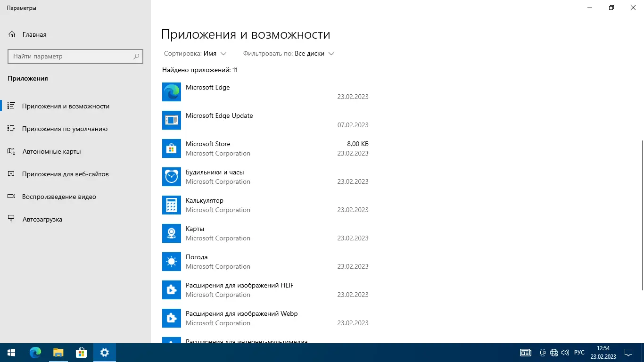This screenshot has width=644, height=362.
Task: Click the Будильники и часы clock icon
Action: pos(172,177)
